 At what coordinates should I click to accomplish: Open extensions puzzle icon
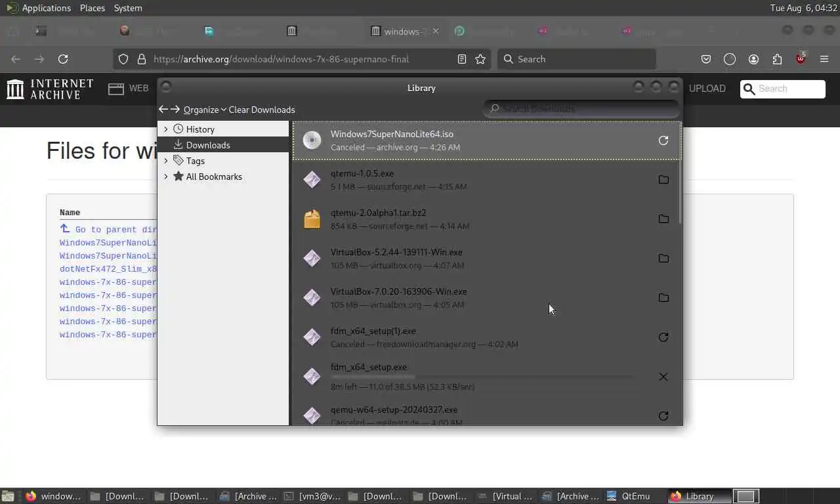(x=777, y=59)
